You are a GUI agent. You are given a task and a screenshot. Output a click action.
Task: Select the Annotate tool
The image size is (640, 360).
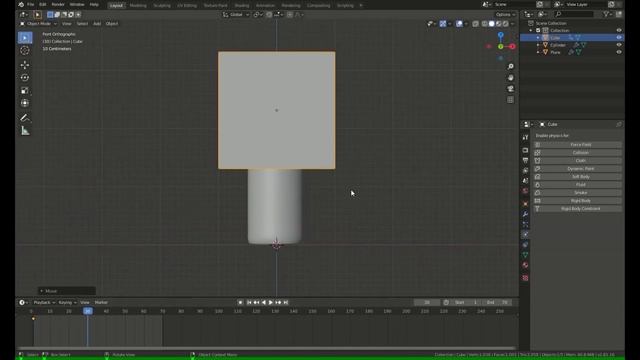pos(25,118)
